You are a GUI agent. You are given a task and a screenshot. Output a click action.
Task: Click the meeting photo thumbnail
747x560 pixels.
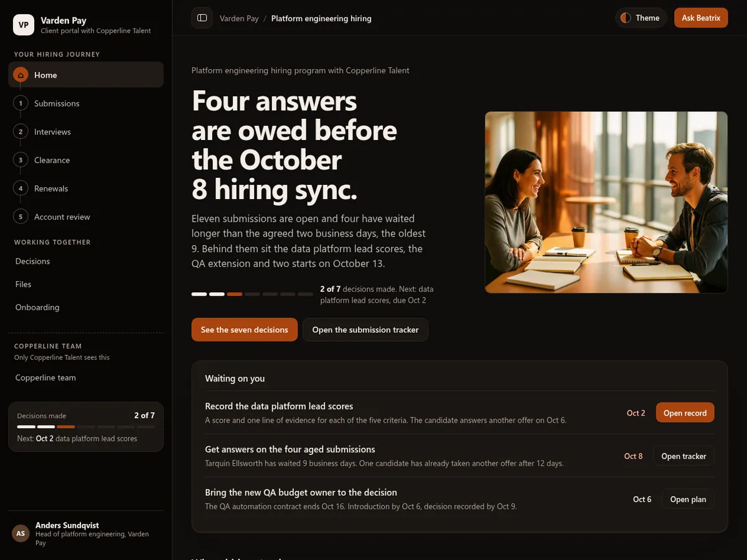[606, 202]
